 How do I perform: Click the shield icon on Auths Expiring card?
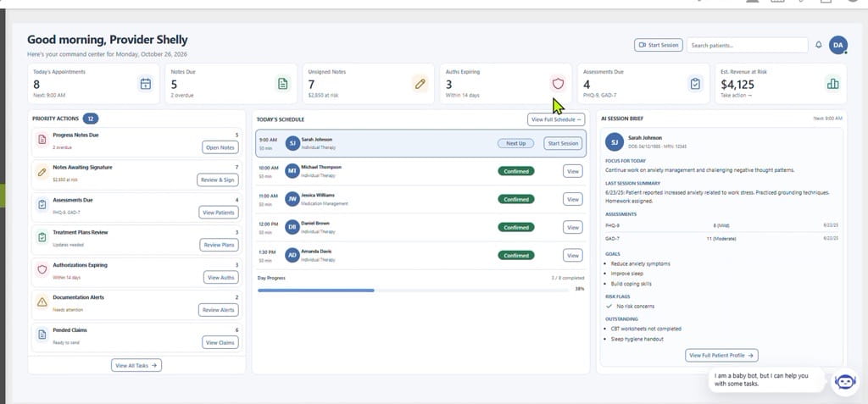(x=558, y=84)
